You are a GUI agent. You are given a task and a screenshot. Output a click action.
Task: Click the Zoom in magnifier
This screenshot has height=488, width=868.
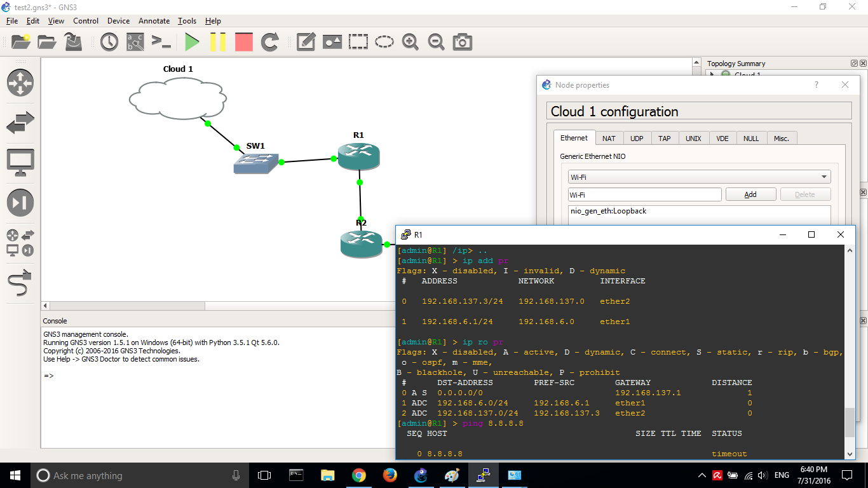(410, 42)
